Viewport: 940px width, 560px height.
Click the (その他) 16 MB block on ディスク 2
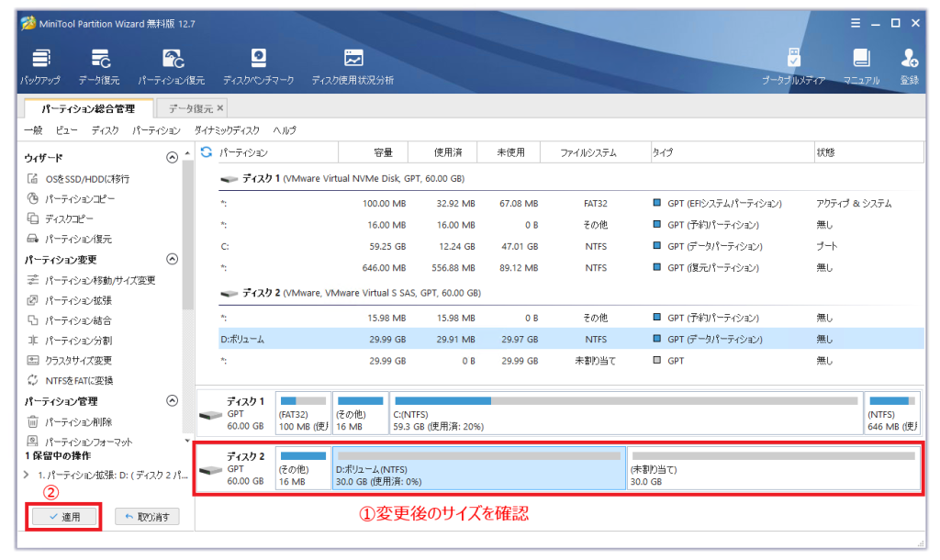click(303, 468)
